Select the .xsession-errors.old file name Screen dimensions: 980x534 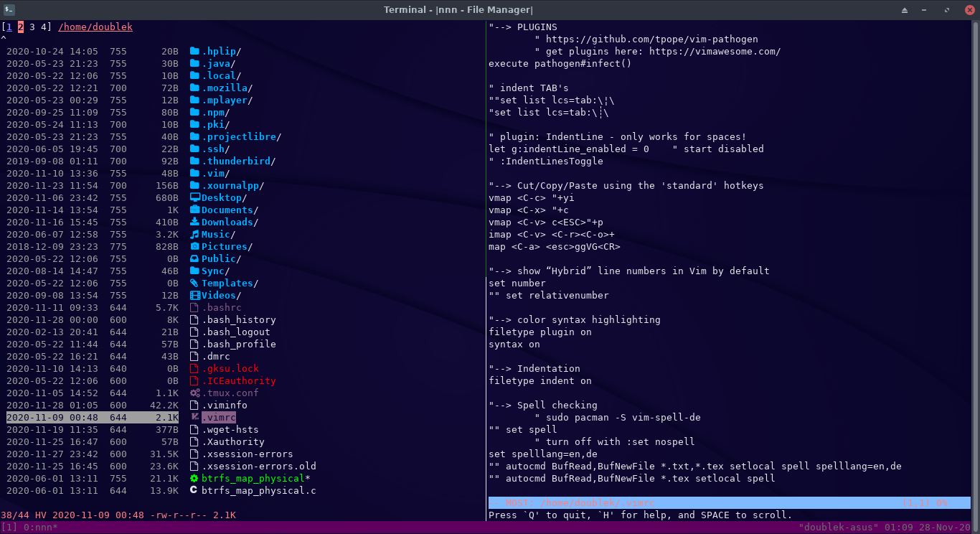click(259, 467)
